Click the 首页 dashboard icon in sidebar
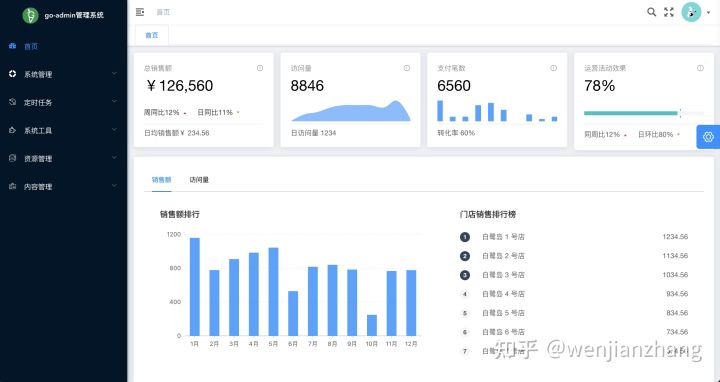 [x=13, y=46]
